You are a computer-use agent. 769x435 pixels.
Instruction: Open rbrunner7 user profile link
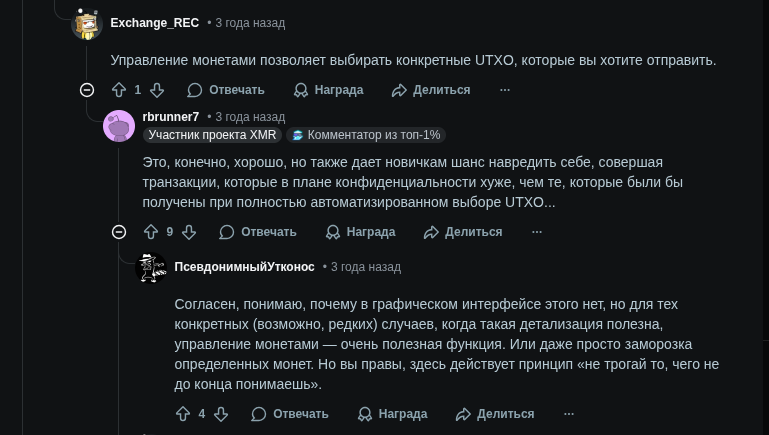coord(171,117)
